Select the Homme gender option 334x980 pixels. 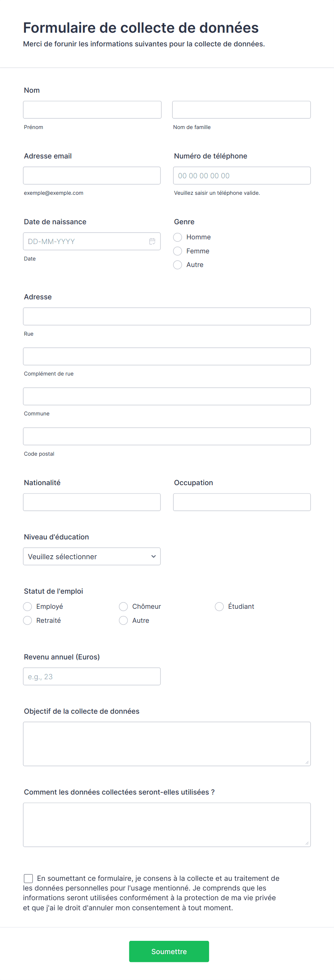click(177, 237)
